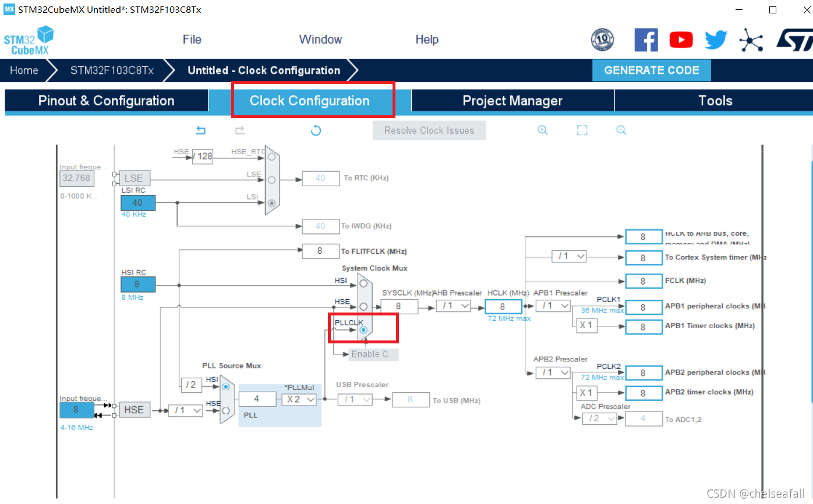Click the '72 MHz max' HCLK label
Image resolution: width=813 pixels, height=504 pixels.
509,318
